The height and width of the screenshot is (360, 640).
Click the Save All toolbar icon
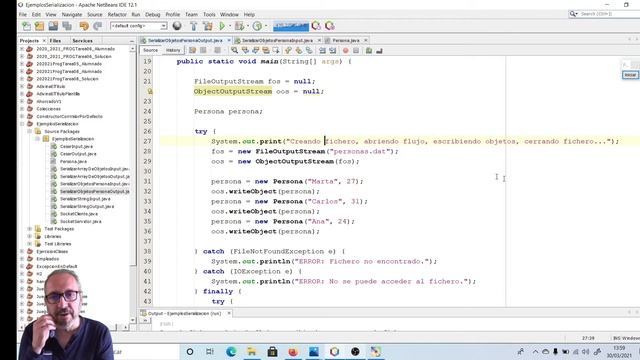(x=67, y=26)
